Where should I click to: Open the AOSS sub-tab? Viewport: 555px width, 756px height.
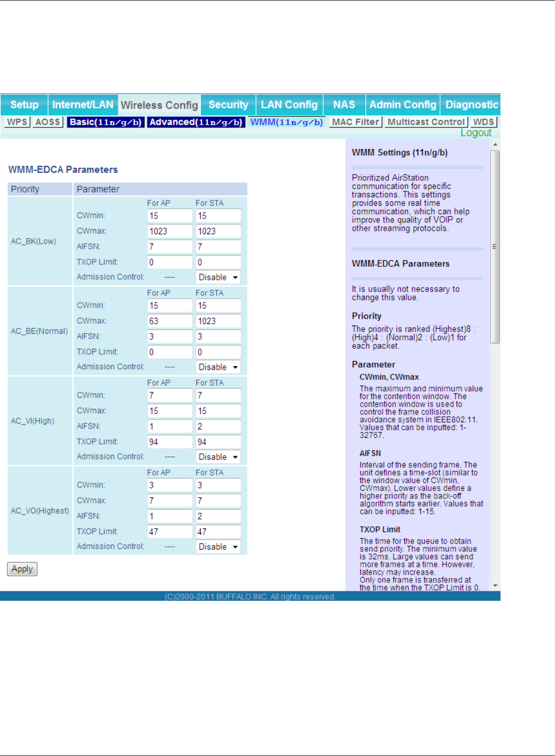pyautogui.click(x=48, y=122)
